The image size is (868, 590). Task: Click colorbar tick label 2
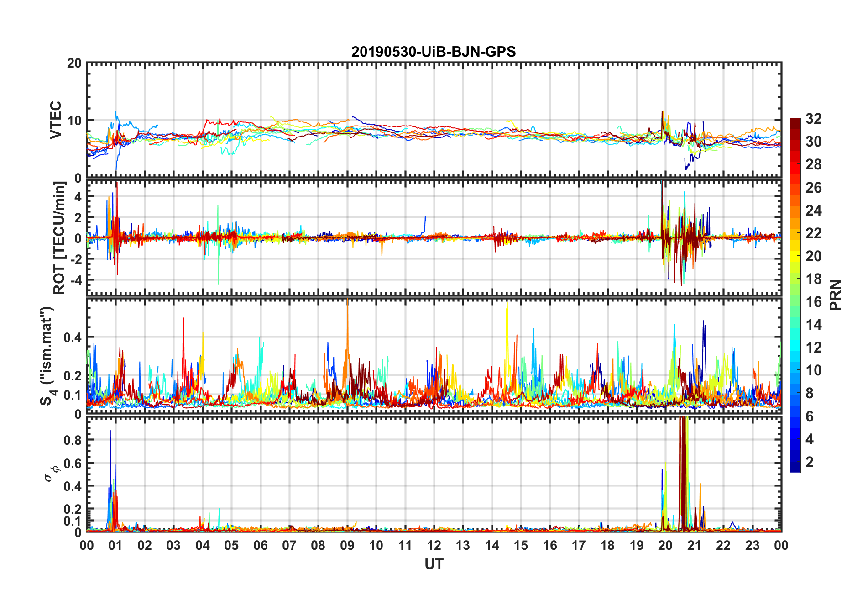810,462
